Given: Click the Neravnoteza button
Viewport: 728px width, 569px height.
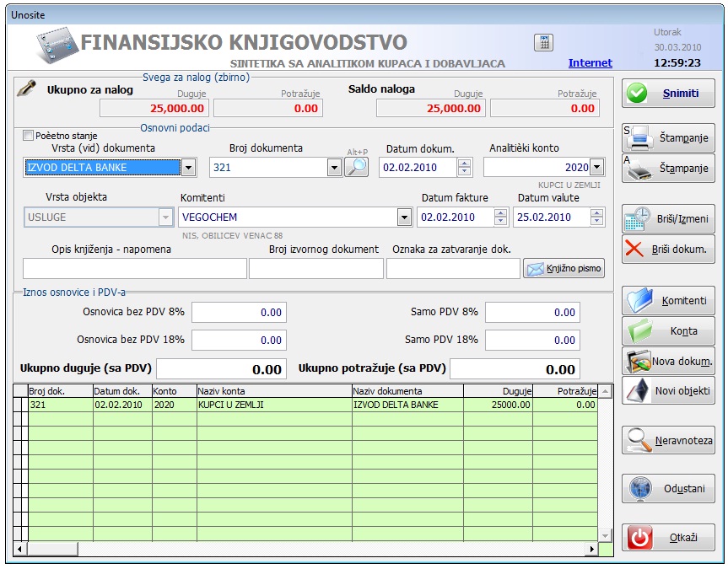Looking at the screenshot, I should pos(668,440).
